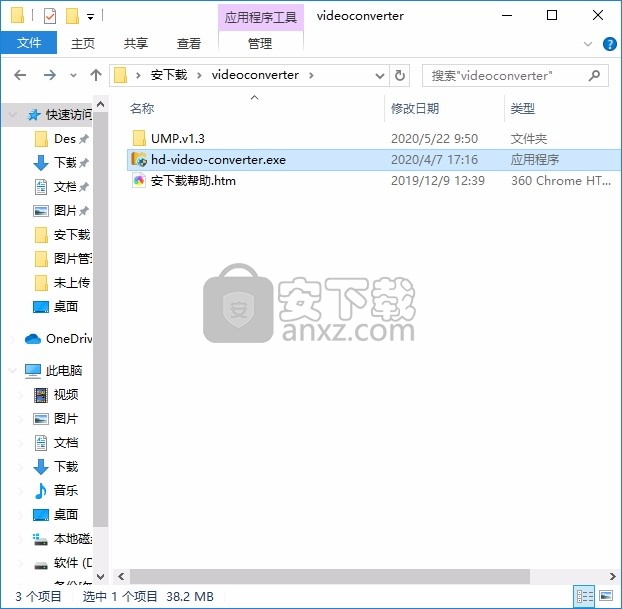Image resolution: width=622 pixels, height=609 pixels.
Task: Open pinned 下载 in quick access
Action: tap(65, 163)
